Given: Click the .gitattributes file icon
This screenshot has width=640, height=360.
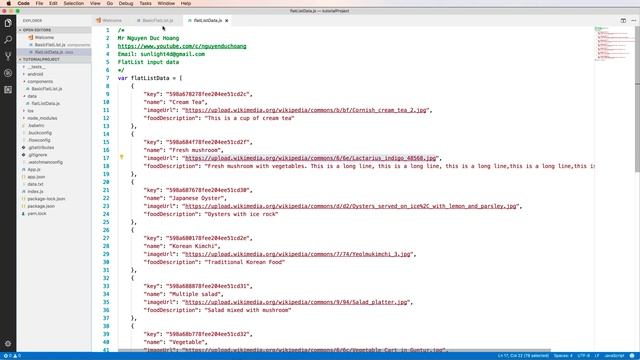Looking at the screenshot, I should click(24, 147).
